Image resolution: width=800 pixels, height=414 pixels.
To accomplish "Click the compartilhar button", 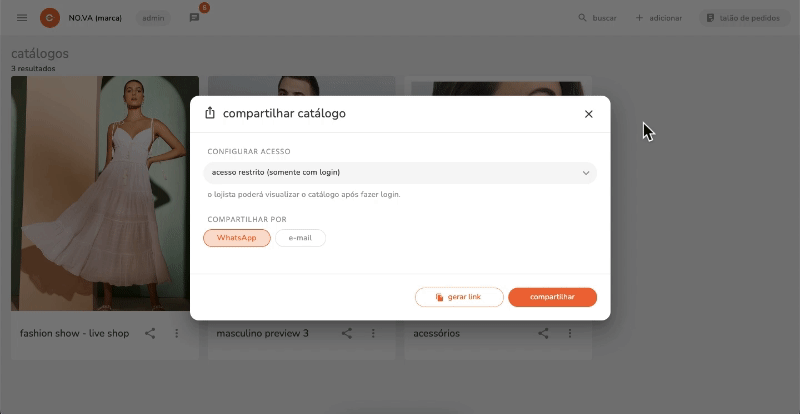I will click(553, 297).
